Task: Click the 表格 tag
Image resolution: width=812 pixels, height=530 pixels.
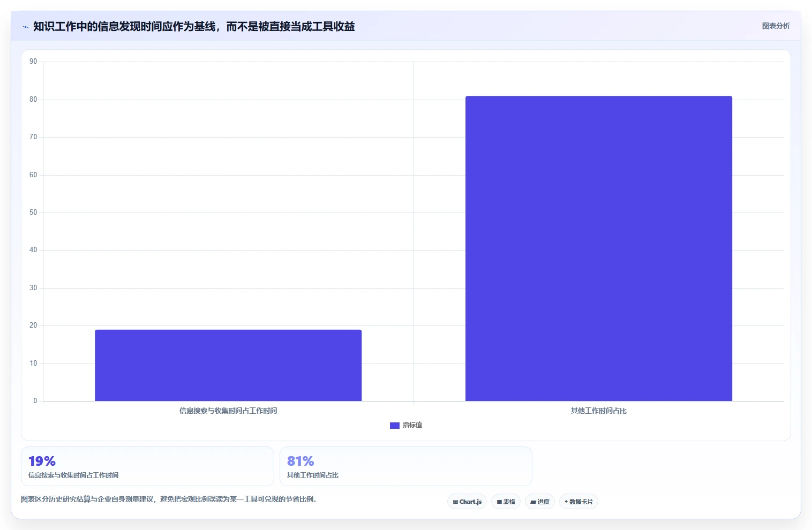Action: [x=506, y=502]
